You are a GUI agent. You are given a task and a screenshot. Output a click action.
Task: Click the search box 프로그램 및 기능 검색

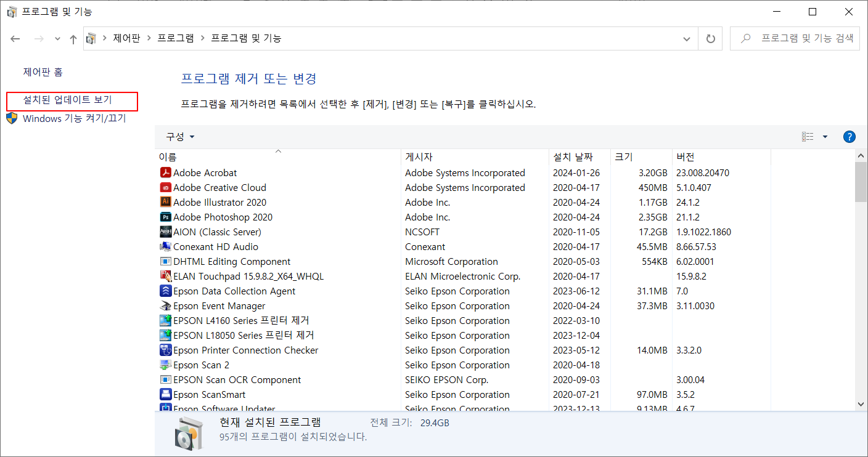tap(795, 38)
